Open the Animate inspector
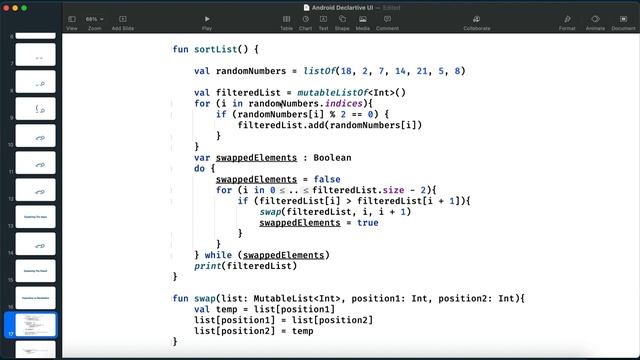The height and width of the screenshot is (360, 640). pos(595,23)
